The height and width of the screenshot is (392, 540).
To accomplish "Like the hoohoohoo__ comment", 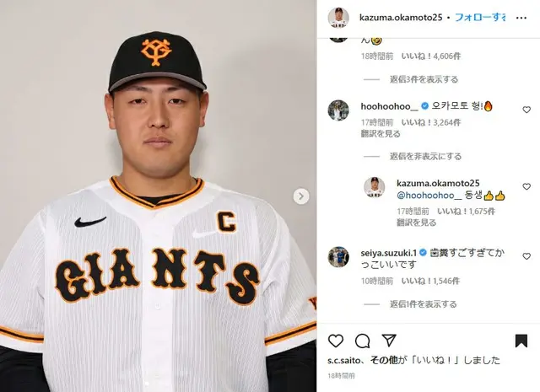I will tap(526, 110).
